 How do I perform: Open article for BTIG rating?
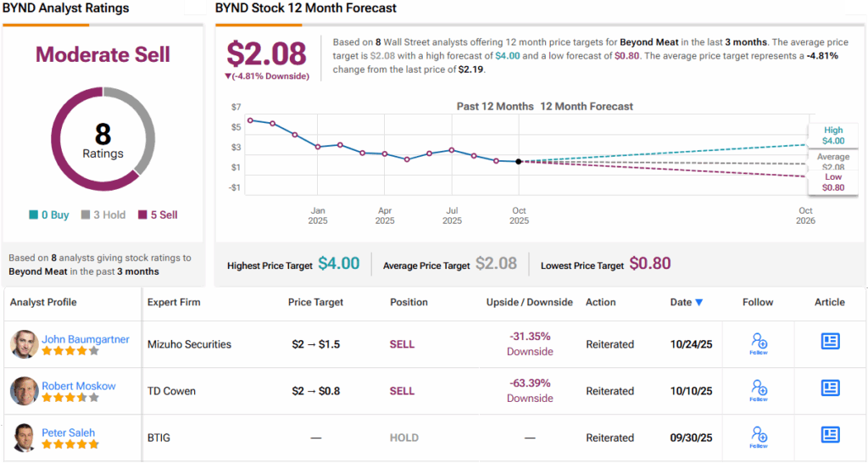point(830,434)
